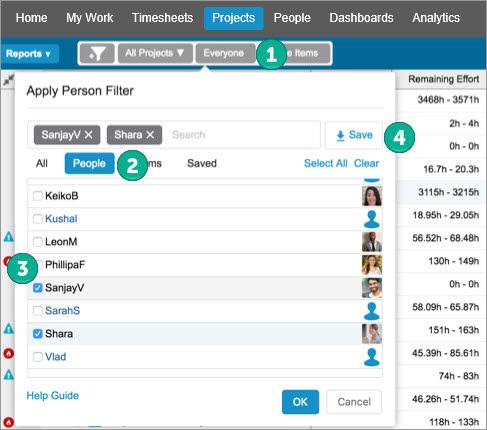Click the blue warning triangle next to LeonM row
This screenshot has width=487, height=430.
click(9, 237)
